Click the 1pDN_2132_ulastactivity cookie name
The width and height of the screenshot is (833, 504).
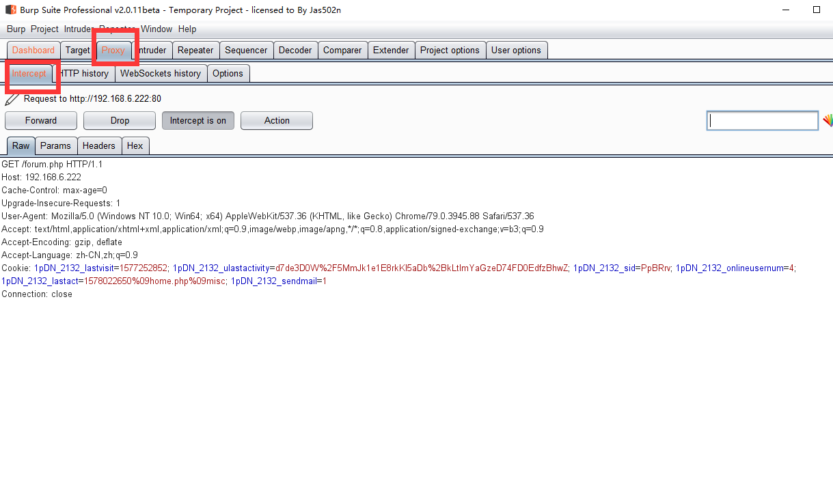pos(221,268)
